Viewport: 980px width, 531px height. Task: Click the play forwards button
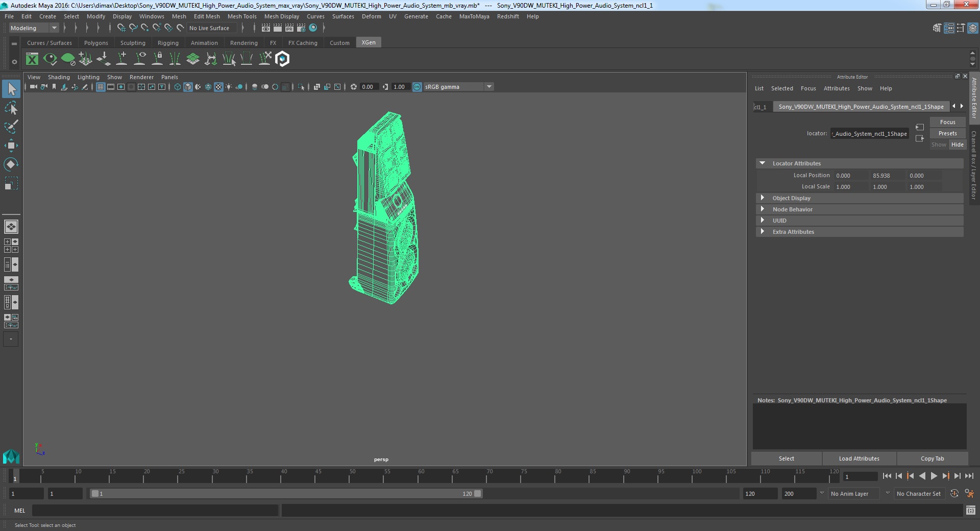coord(934,476)
